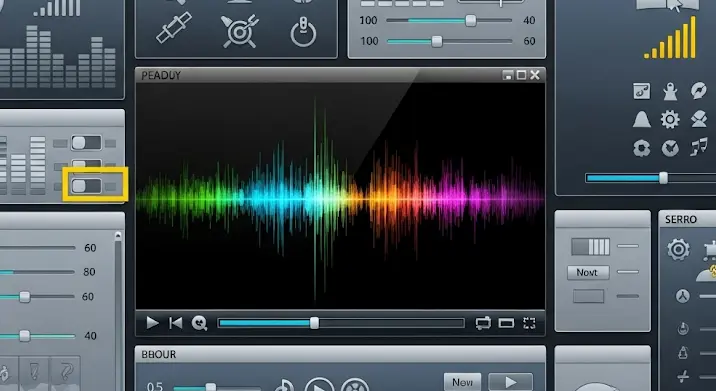The height and width of the screenshot is (391, 716).
Task: Click the SERRO panel title text
Action: click(680, 220)
